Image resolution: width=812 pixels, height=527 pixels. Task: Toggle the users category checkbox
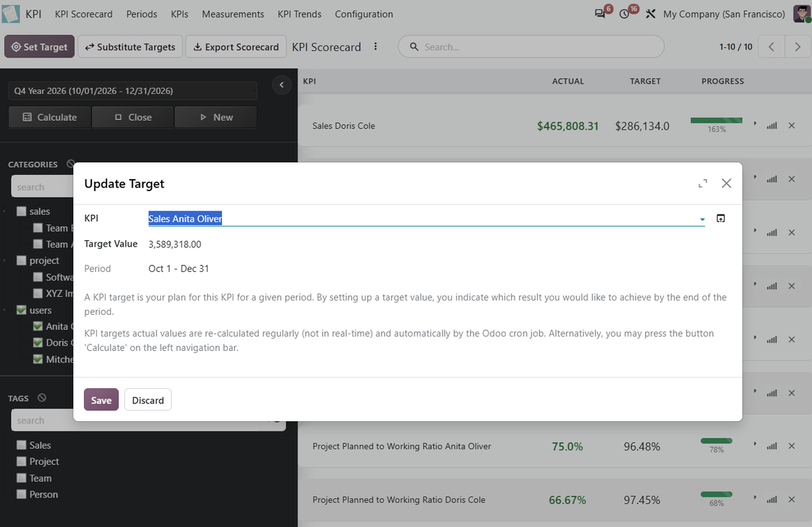(x=22, y=310)
